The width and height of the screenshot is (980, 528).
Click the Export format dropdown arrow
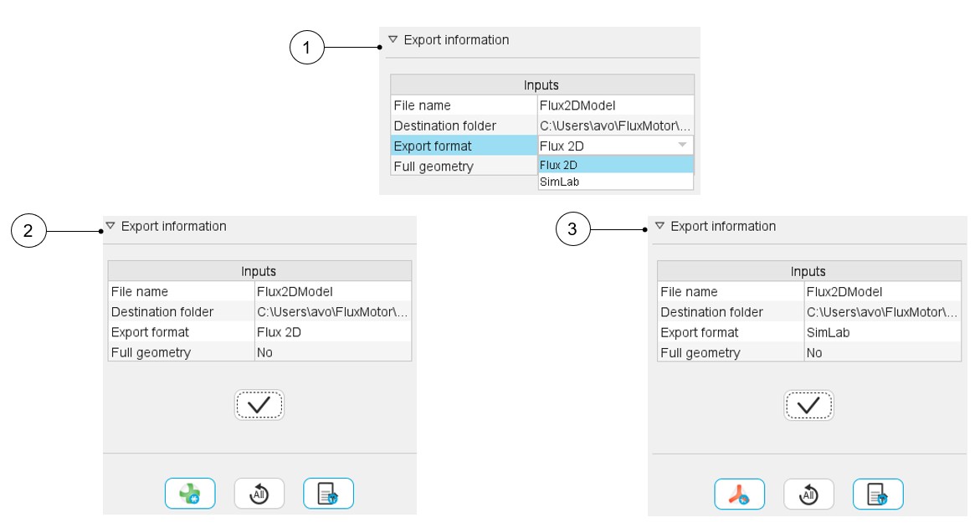(682, 146)
